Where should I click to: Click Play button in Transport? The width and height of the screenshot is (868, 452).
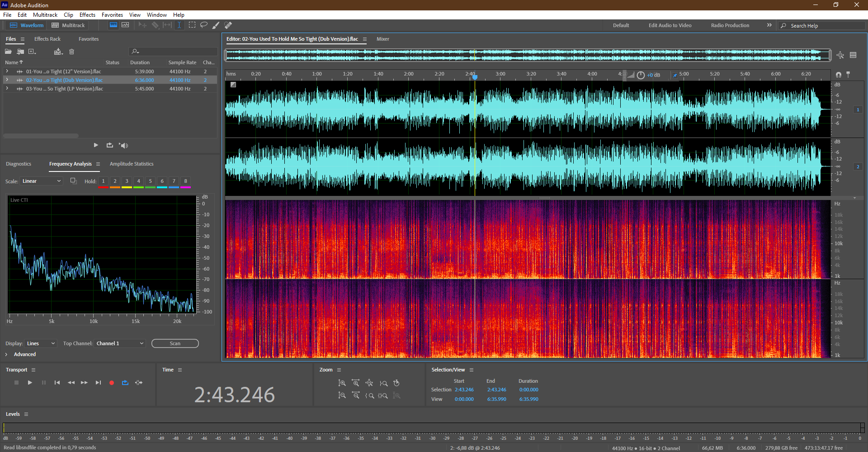(30, 383)
